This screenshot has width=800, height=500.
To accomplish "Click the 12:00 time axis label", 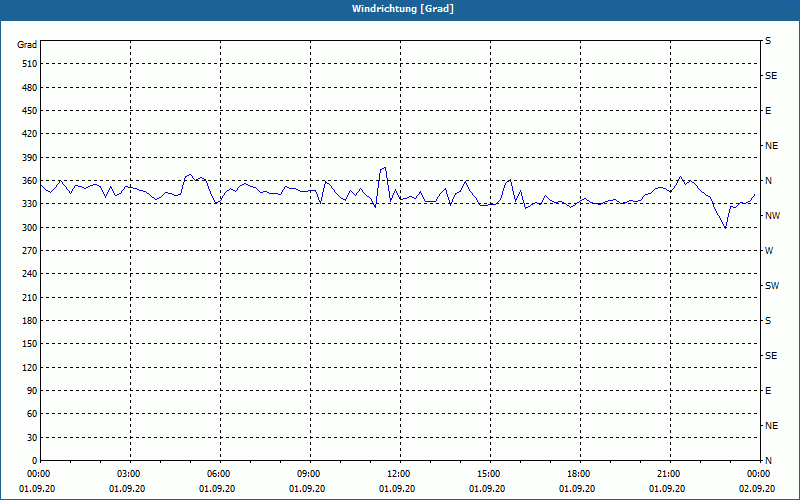I will click(397, 474).
